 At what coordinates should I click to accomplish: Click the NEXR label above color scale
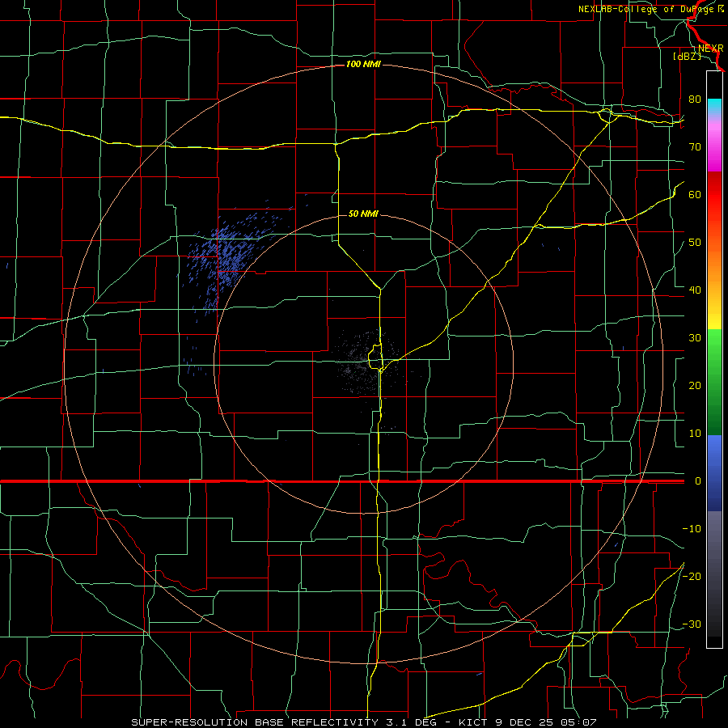[711, 49]
